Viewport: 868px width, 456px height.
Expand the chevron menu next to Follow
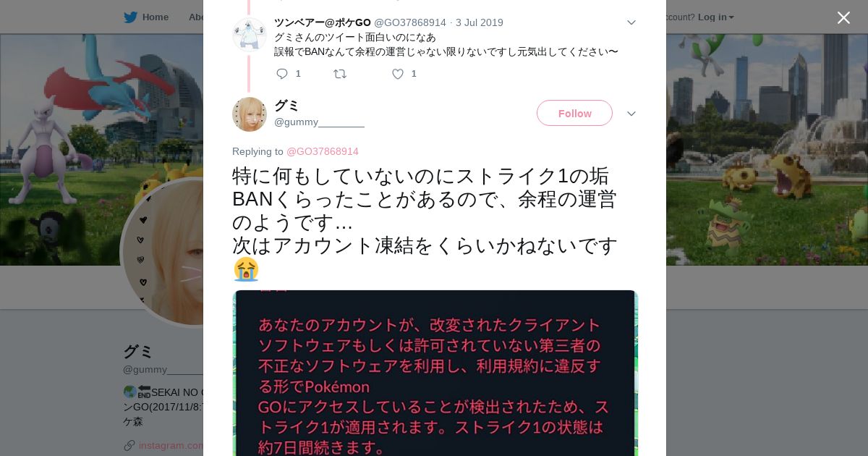coord(631,114)
